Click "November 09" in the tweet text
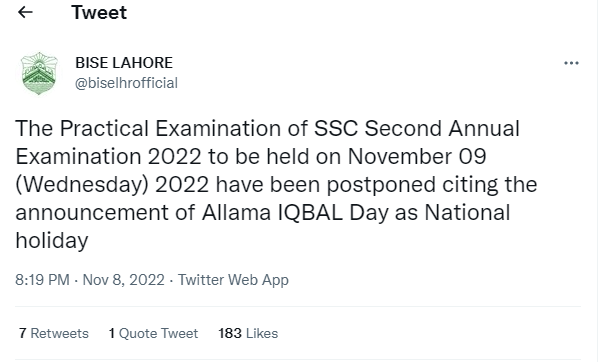This screenshot has width=610, height=362. pos(417,156)
